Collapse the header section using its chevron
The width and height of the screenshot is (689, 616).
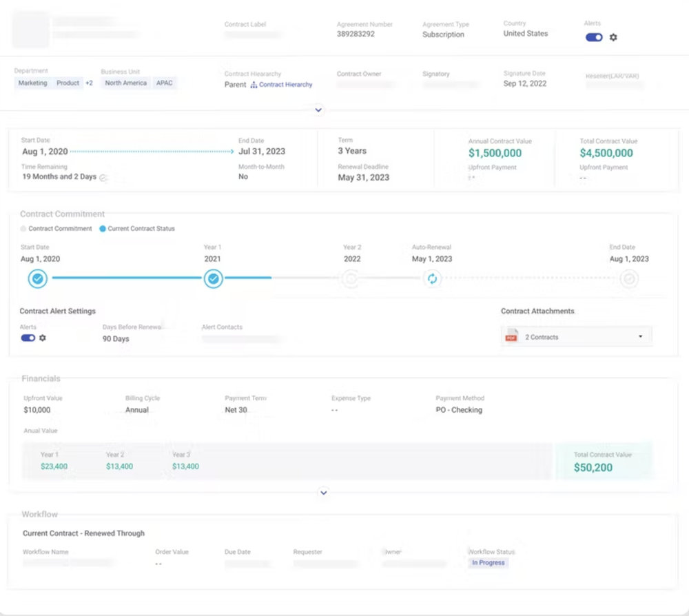coord(318,110)
